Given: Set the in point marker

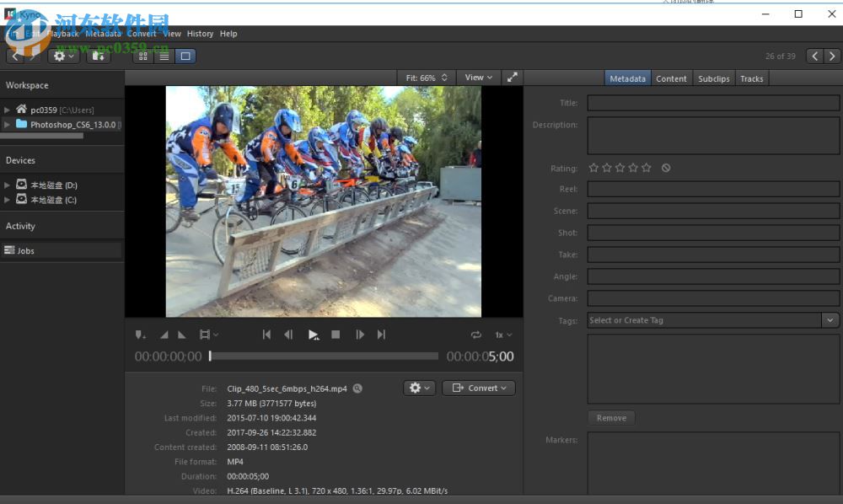Looking at the screenshot, I should pos(165,335).
